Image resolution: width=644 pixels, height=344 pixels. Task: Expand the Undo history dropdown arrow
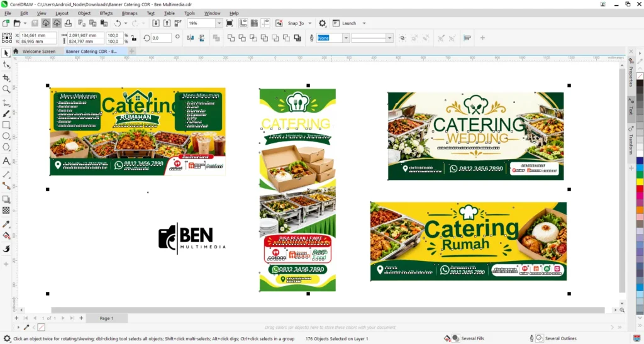click(x=126, y=23)
